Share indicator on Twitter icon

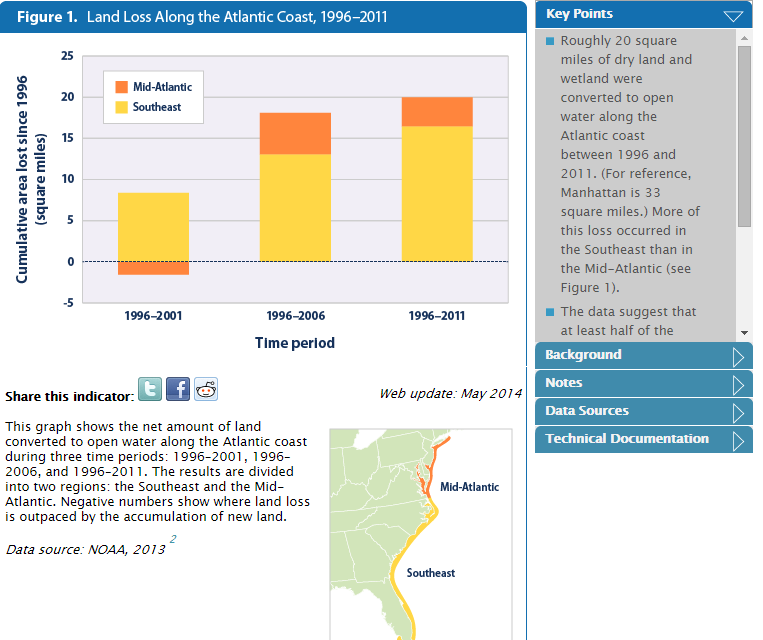coord(149,389)
